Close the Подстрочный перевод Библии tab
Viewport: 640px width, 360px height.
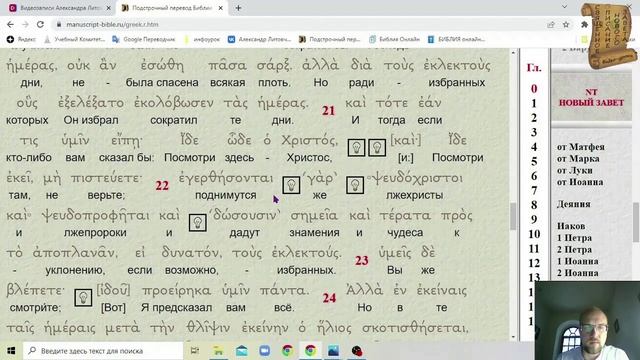tap(220, 8)
